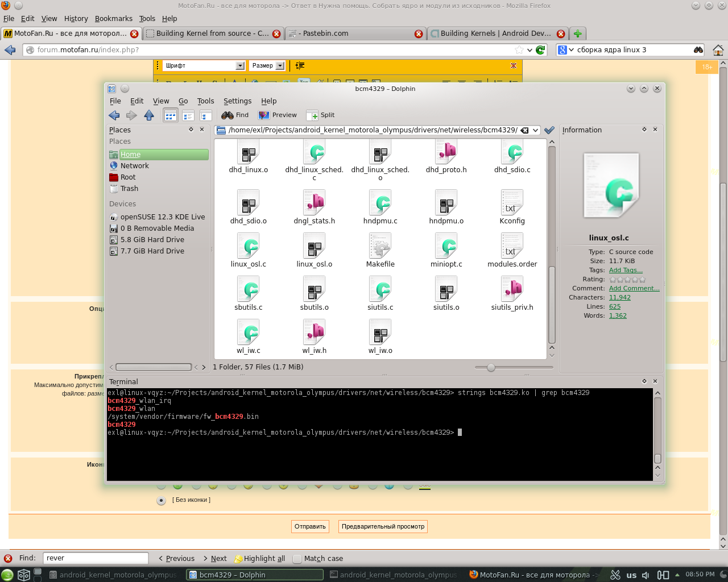Image resolution: width=728 pixels, height=582 pixels.
Task: Open Dolphin File menu
Action: click(x=115, y=101)
